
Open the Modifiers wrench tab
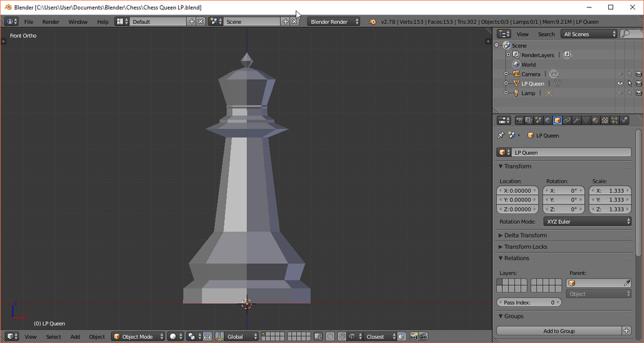(x=576, y=120)
